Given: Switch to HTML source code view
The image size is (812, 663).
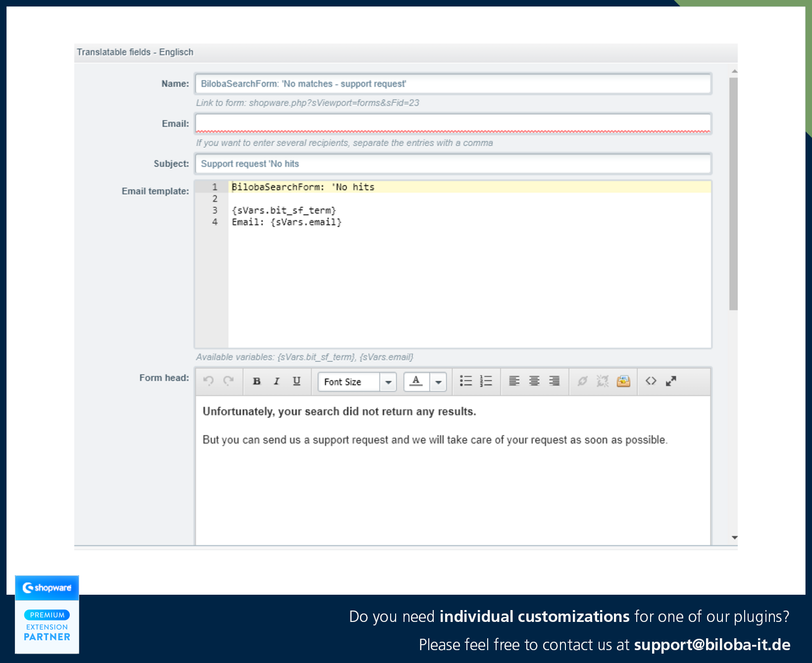Looking at the screenshot, I should [x=651, y=381].
